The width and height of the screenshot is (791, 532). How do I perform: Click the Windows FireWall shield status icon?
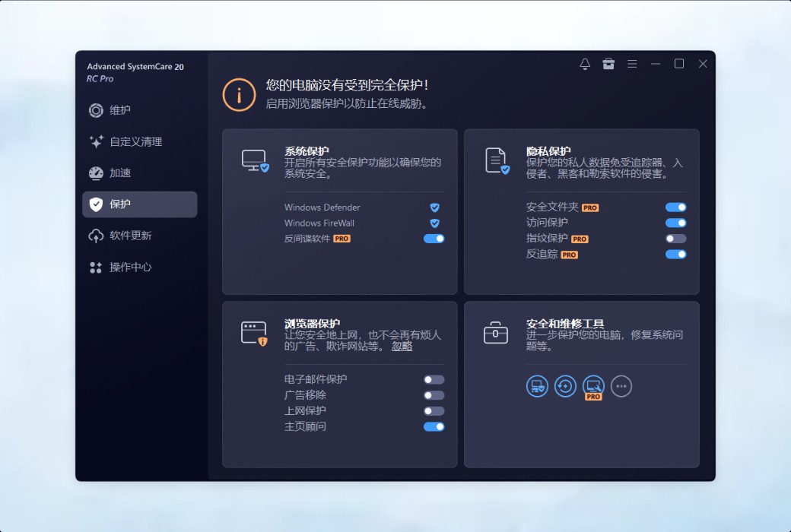coord(434,223)
